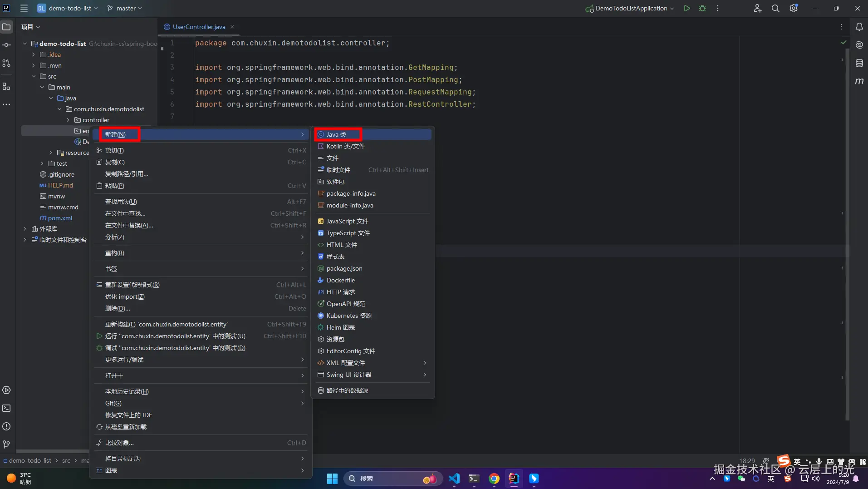Viewport: 868px width, 489px height.
Task: Click the Windows Start button
Action: [332, 479]
